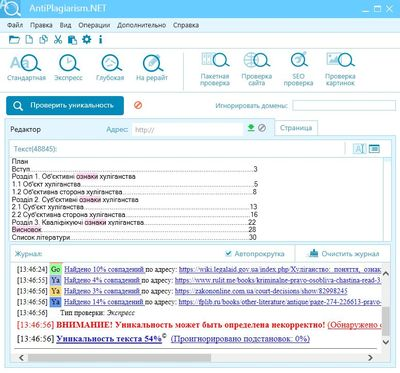Click the red cancel check icon

coord(138,105)
